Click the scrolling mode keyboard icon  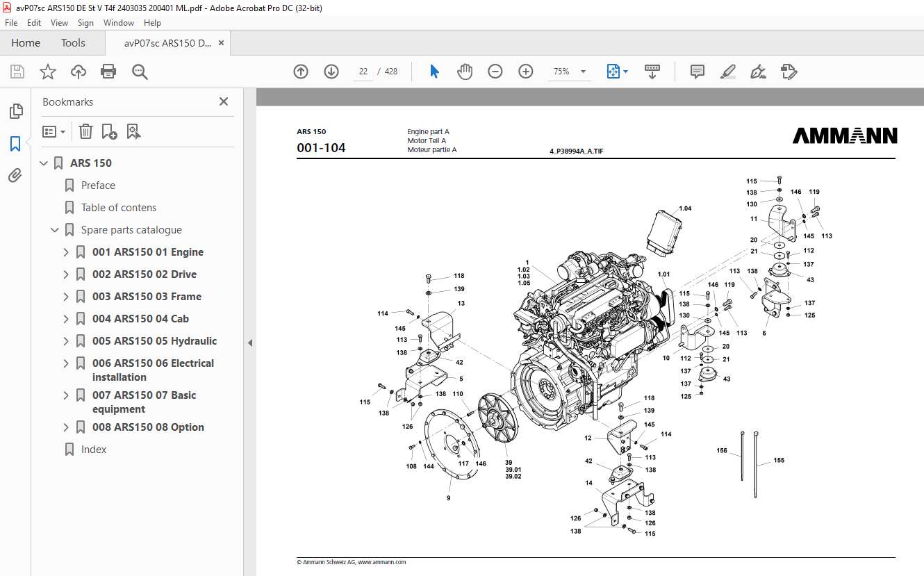click(652, 72)
